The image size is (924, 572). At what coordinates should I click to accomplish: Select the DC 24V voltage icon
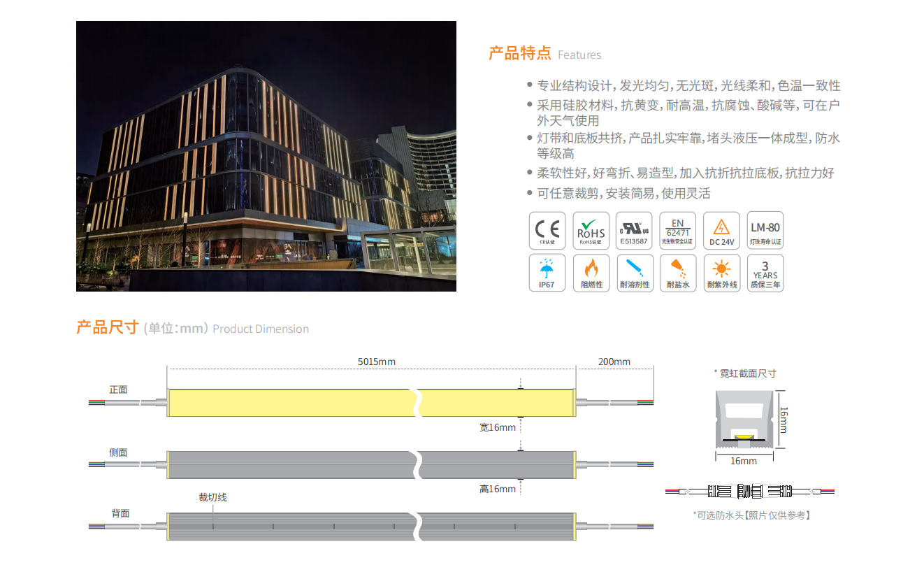click(x=721, y=231)
